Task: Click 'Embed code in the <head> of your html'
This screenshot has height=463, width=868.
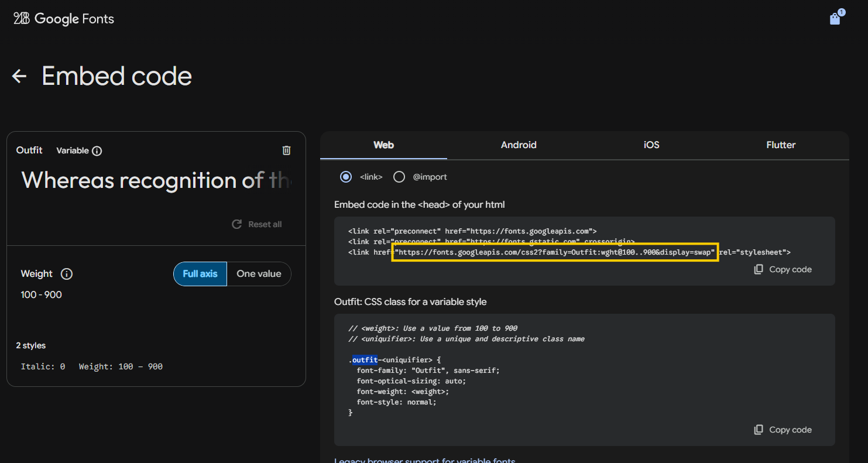Action: pos(420,205)
